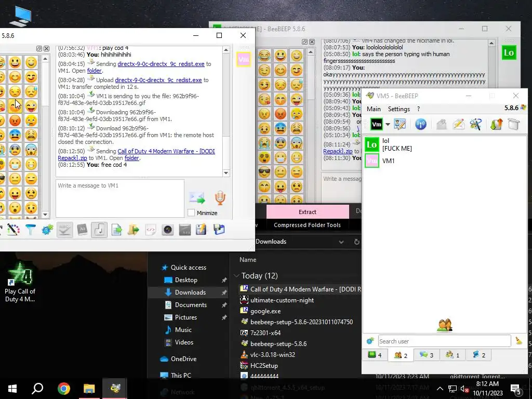Select vlc-3.0.18-win32 file
The width and height of the screenshot is (532, 399).
point(272,354)
